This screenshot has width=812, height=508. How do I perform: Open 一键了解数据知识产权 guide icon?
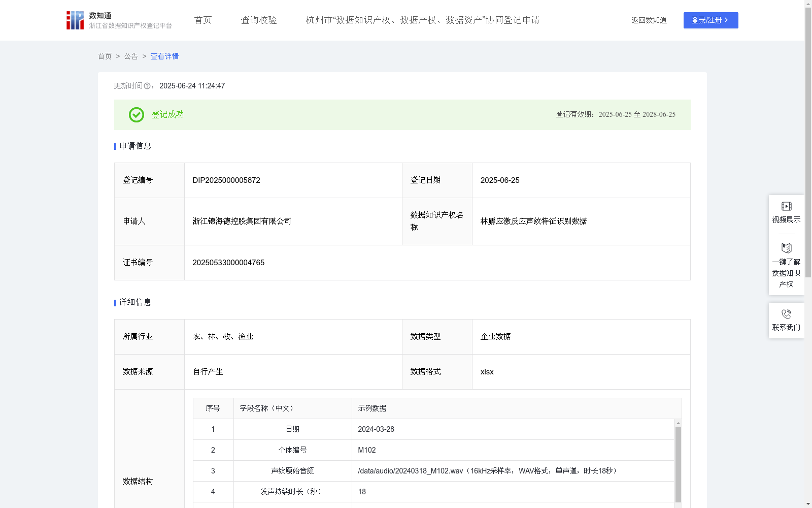[786, 248]
